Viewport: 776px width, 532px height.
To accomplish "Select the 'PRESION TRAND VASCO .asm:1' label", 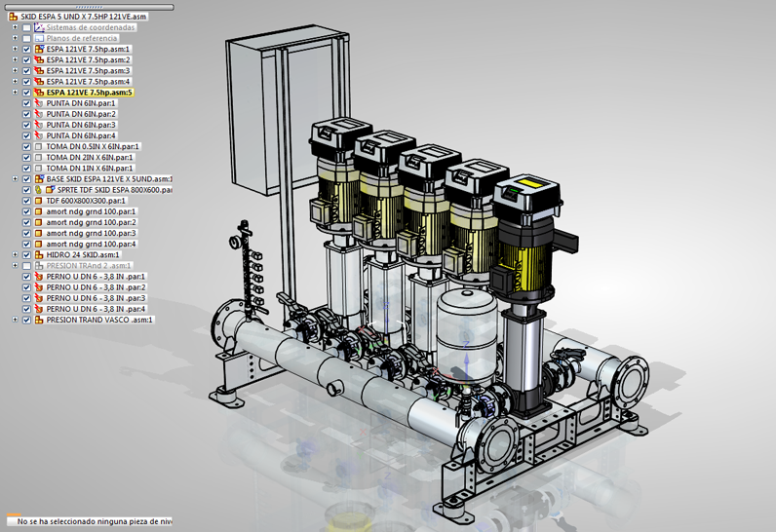I will (x=99, y=320).
